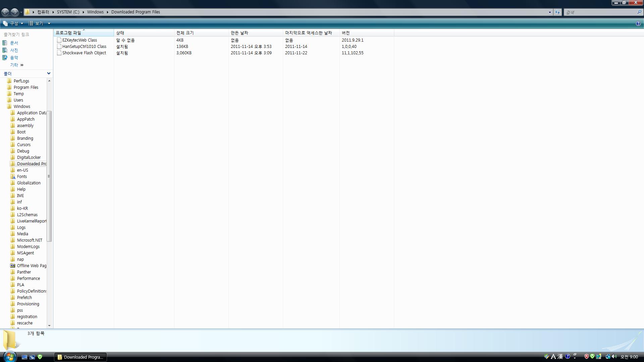The image size is (644, 362).
Task: Navigate to Windows in breadcrumb
Action: pos(95,12)
